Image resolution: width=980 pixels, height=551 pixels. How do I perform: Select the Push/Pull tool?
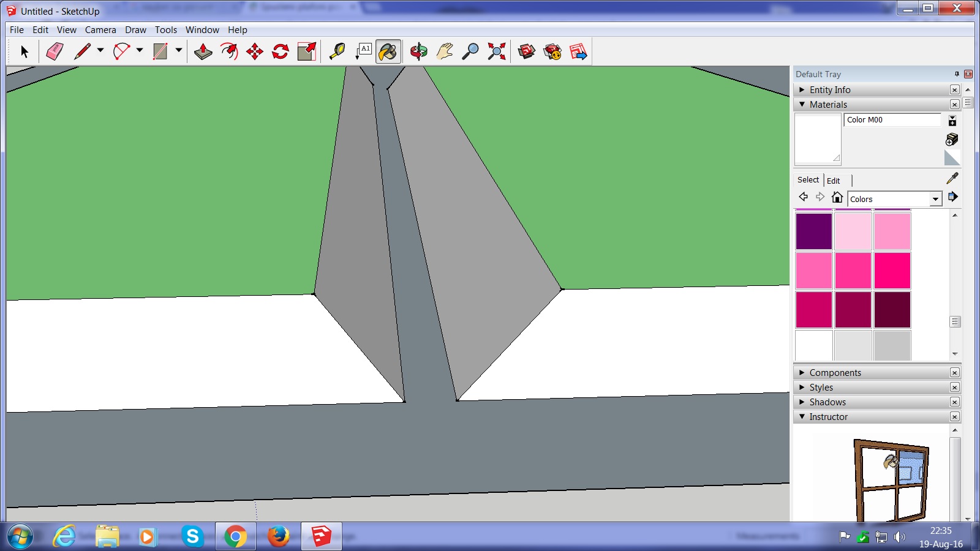point(203,51)
